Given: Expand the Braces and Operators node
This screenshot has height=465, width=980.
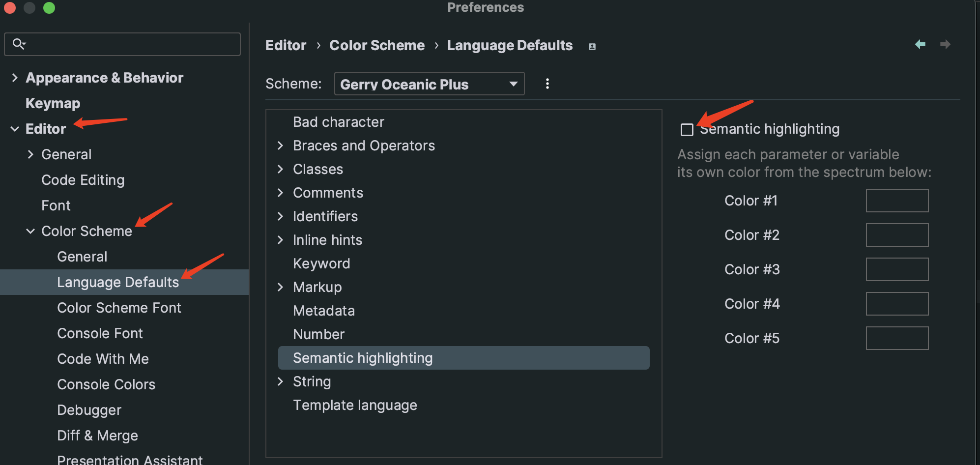Looking at the screenshot, I should 281,145.
